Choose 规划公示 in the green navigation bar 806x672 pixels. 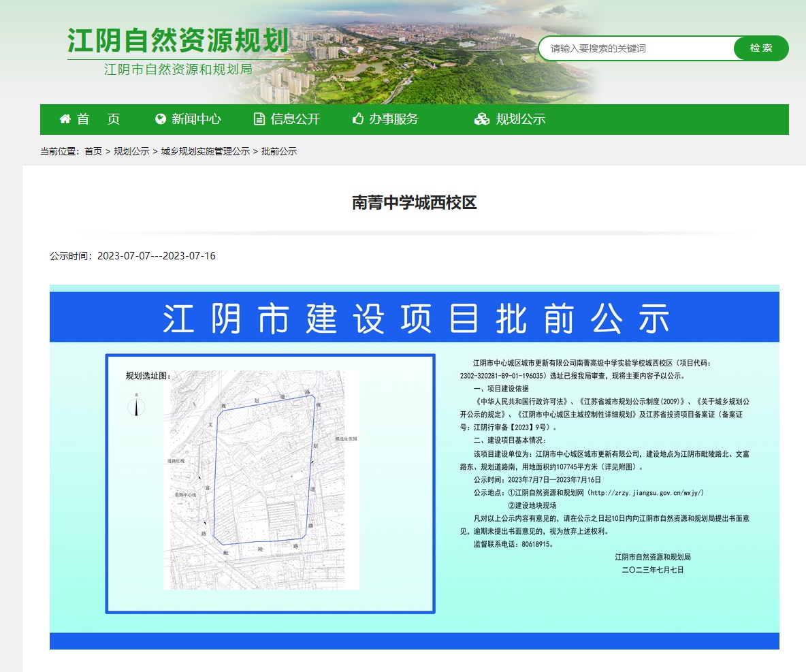(x=520, y=119)
